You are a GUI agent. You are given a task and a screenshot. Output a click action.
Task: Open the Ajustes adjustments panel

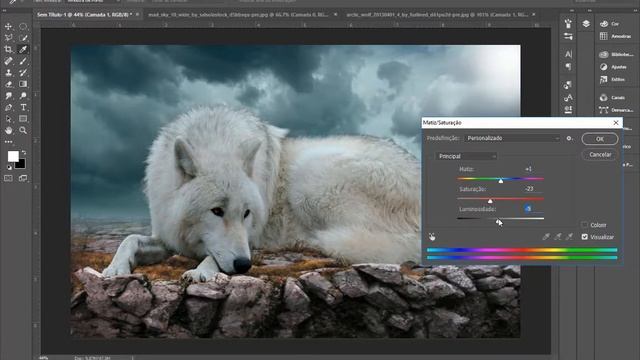(613, 67)
